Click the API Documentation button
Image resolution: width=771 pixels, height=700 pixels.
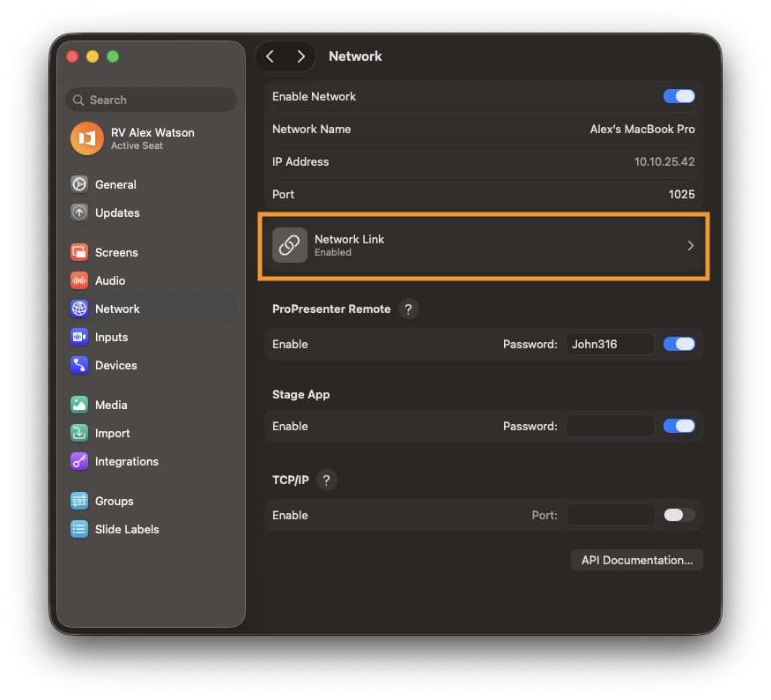pos(637,560)
